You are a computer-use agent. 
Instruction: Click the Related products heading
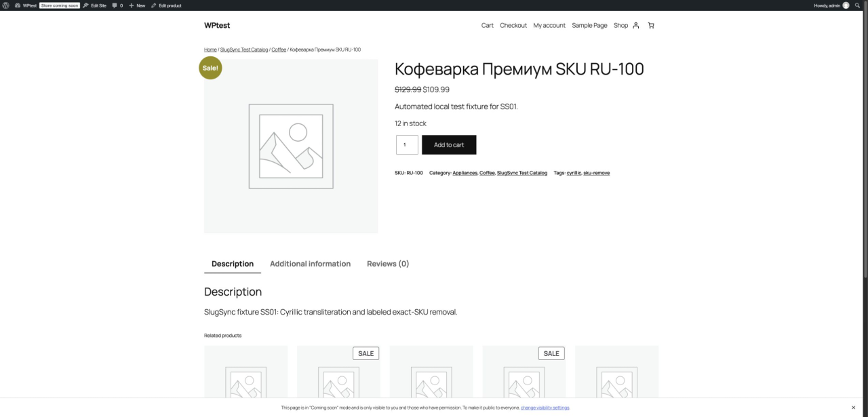point(222,336)
